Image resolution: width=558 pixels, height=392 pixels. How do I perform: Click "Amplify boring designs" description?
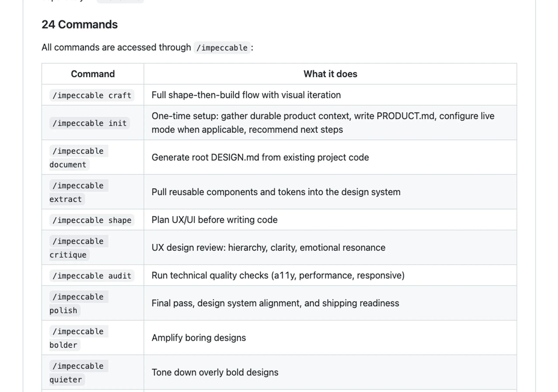tap(199, 338)
